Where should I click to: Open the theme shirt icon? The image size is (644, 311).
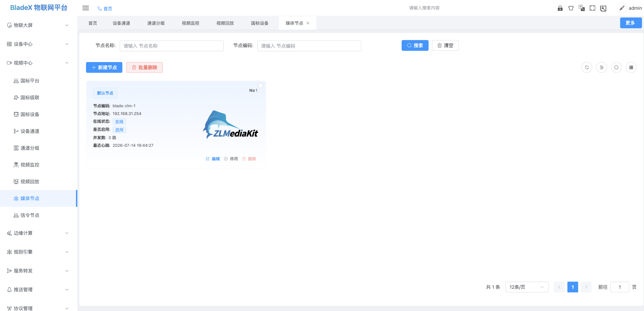[x=571, y=8]
